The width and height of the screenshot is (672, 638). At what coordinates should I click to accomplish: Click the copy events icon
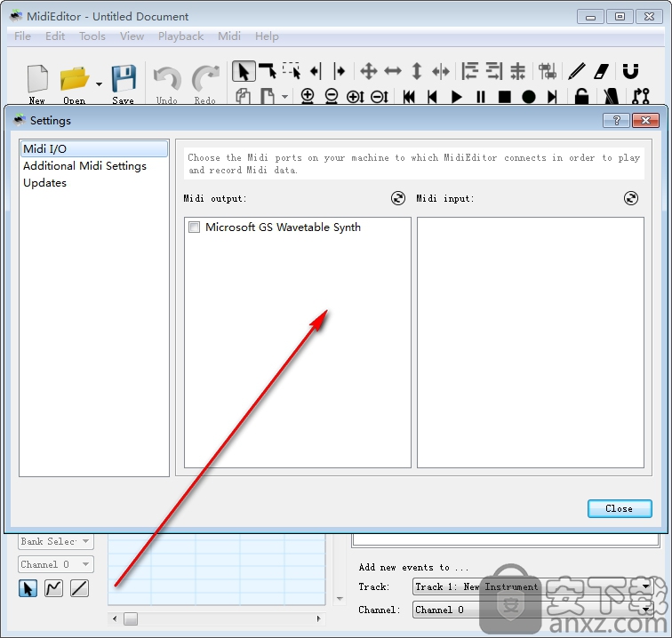pyautogui.click(x=243, y=96)
